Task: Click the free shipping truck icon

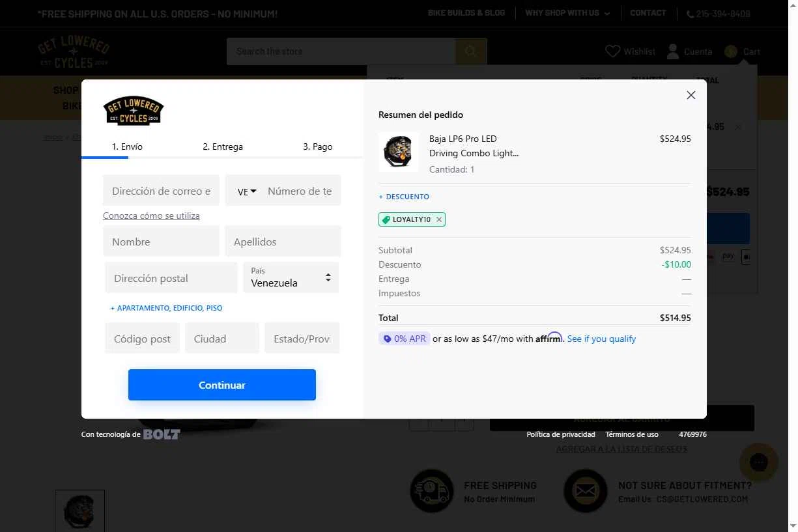Action: 431,491
